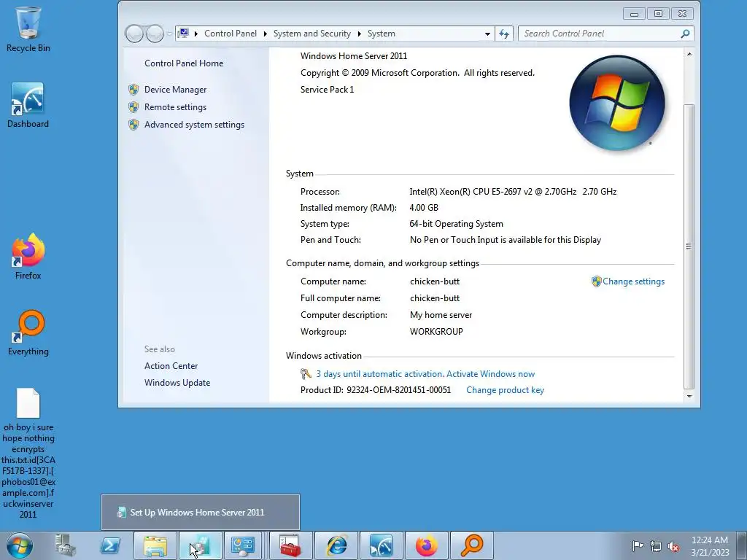Open Firefox from the taskbar

(x=426, y=545)
